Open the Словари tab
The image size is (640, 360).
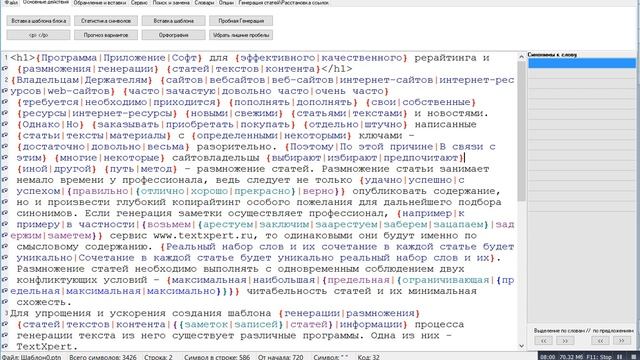[204, 2]
